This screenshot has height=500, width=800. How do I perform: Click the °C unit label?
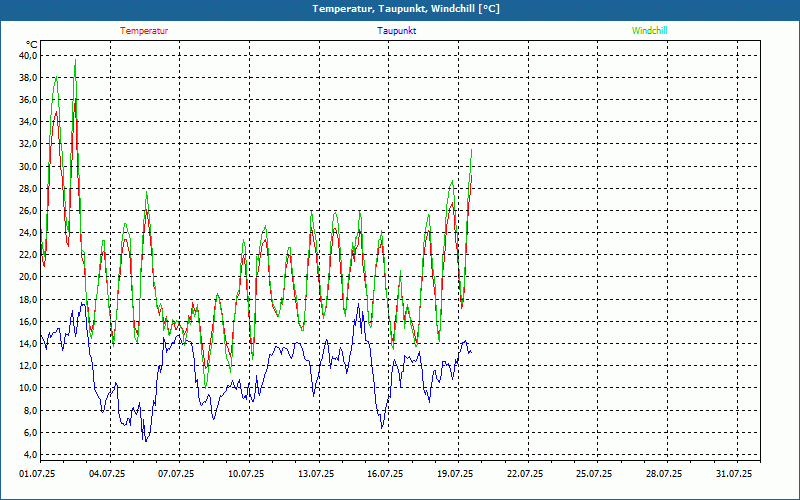pyautogui.click(x=32, y=45)
